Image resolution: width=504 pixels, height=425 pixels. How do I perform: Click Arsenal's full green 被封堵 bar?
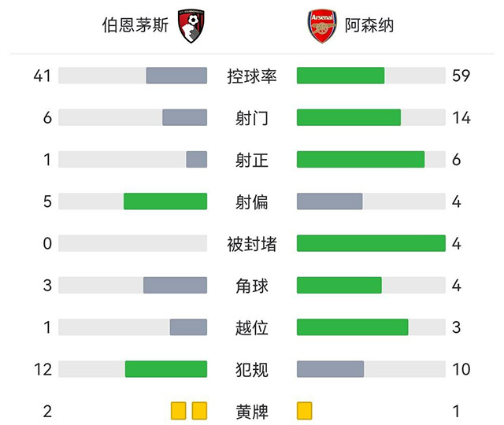tap(371, 243)
